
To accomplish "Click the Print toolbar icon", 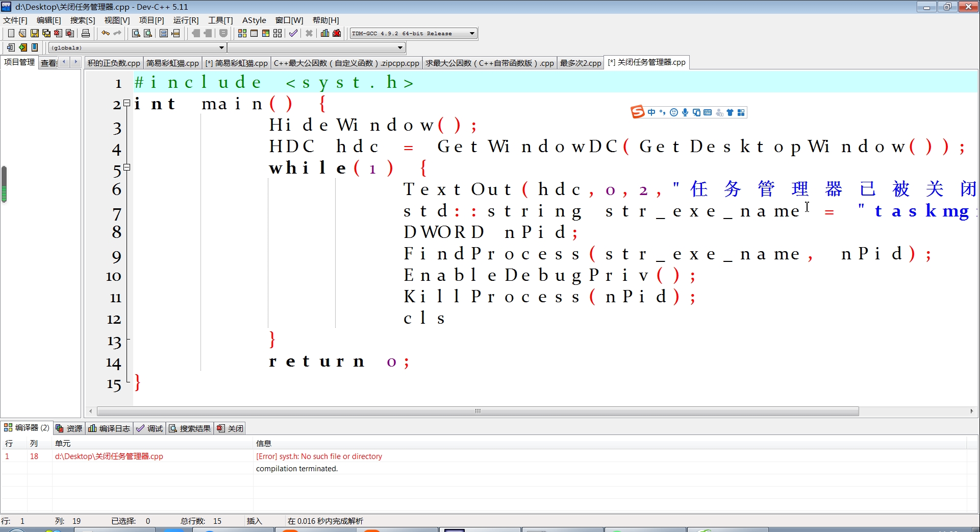I will coord(86,33).
